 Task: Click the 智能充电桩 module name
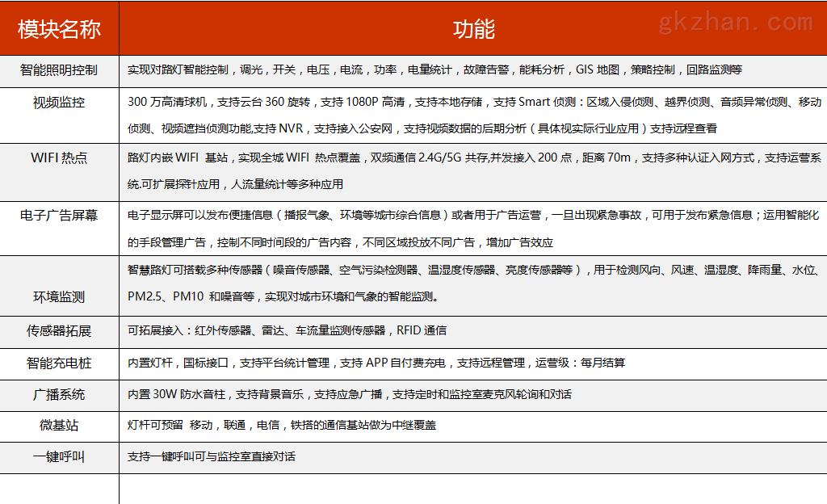tap(59, 363)
